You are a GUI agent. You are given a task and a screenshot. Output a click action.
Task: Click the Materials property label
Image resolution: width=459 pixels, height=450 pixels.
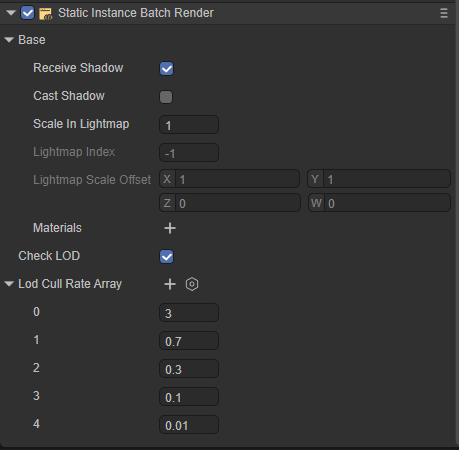57,228
